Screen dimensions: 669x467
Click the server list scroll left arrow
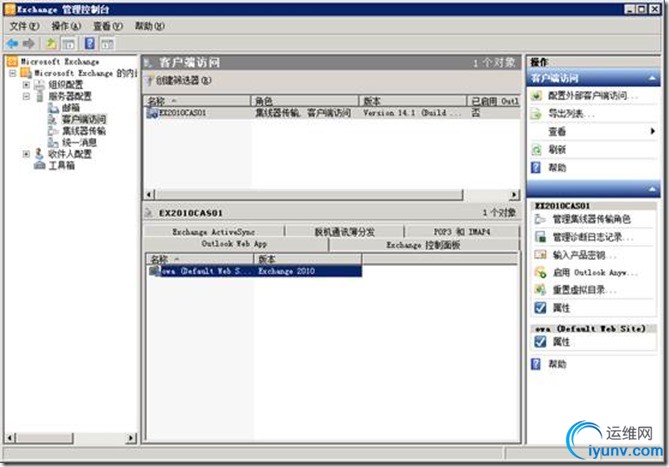(149, 194)
